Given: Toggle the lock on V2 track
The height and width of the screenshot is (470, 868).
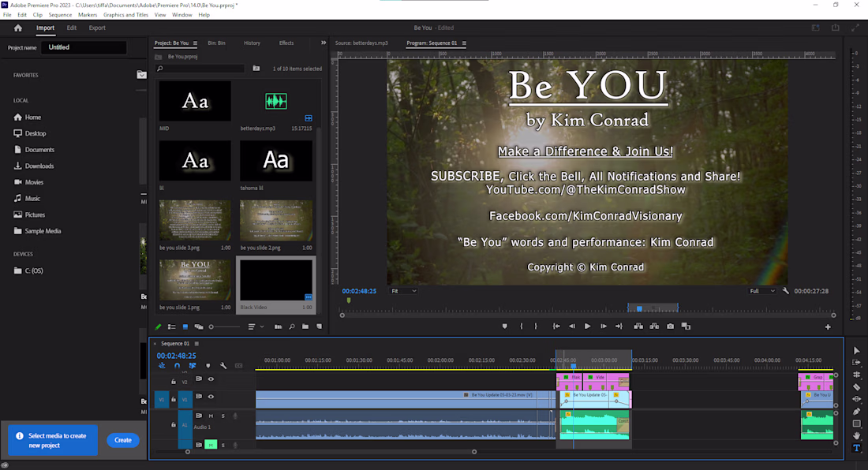Looking at the screenshot, I should [x=174, y=382].
